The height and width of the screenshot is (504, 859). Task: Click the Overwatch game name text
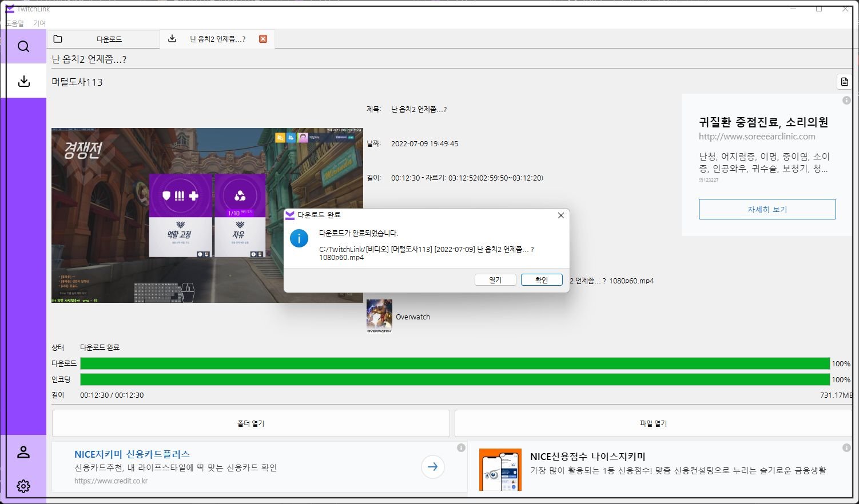(x=413, y=317)
